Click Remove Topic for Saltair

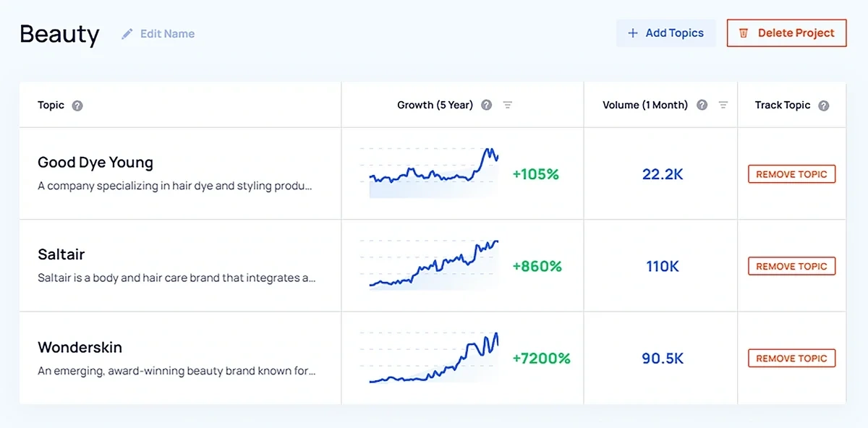pyautogui.click(x=791, y=266)
